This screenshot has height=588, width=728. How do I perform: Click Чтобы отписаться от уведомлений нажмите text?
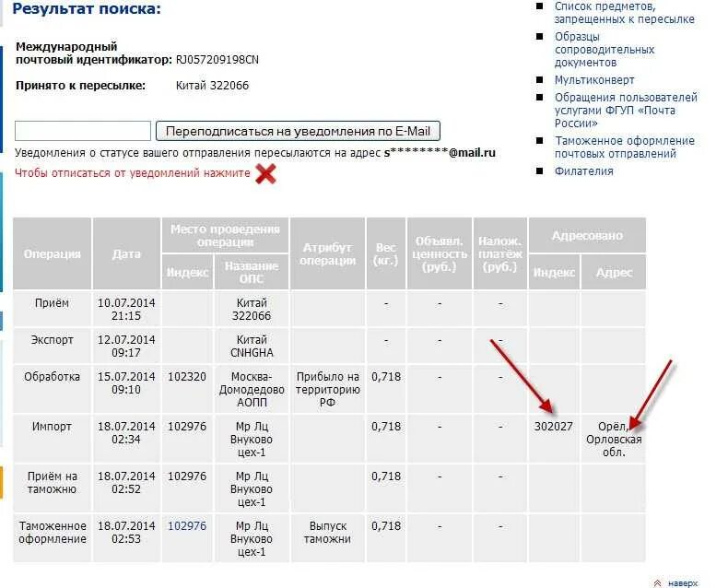coord(133,172)
